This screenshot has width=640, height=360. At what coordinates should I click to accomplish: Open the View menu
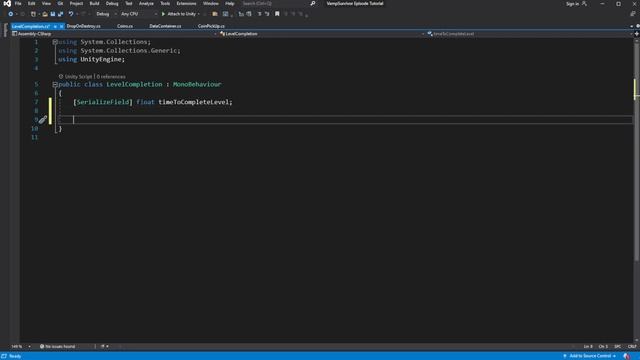point(46,4)
